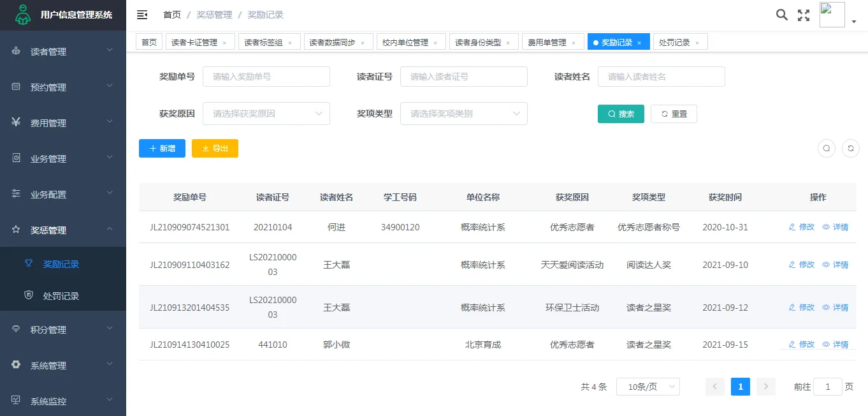Click the 重置 button
Image resolution: width=868 pixels, height=416 pixels.
point(674,114)
